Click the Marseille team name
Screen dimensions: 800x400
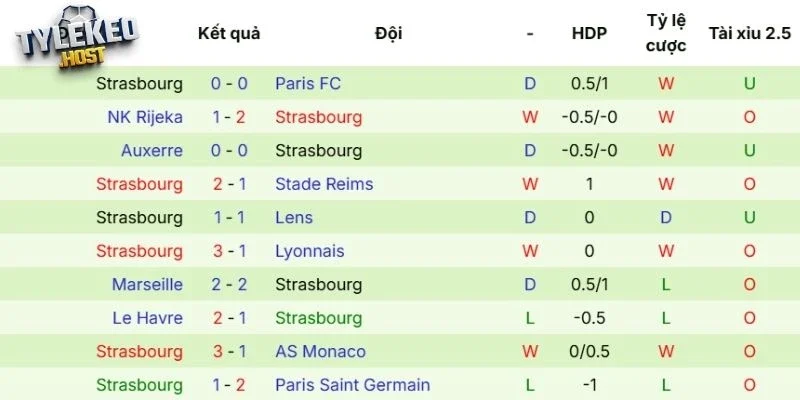click(x=147, y=284)
